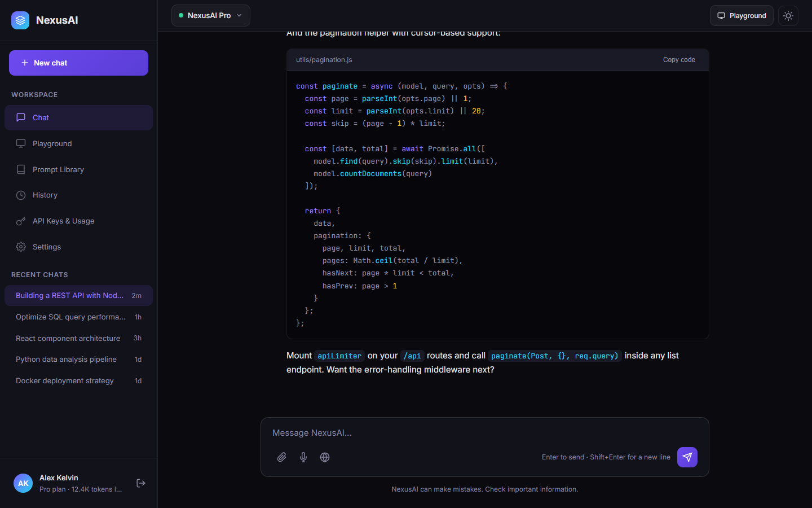Click the 'apiLimiter' inline code
Screen dimensions: 812x508
(x=339, y=356)
